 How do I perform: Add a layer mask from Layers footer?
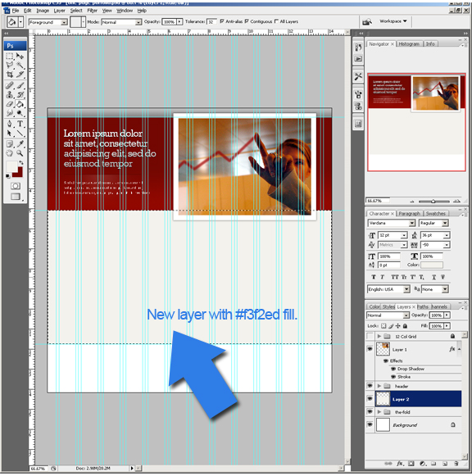411,464
